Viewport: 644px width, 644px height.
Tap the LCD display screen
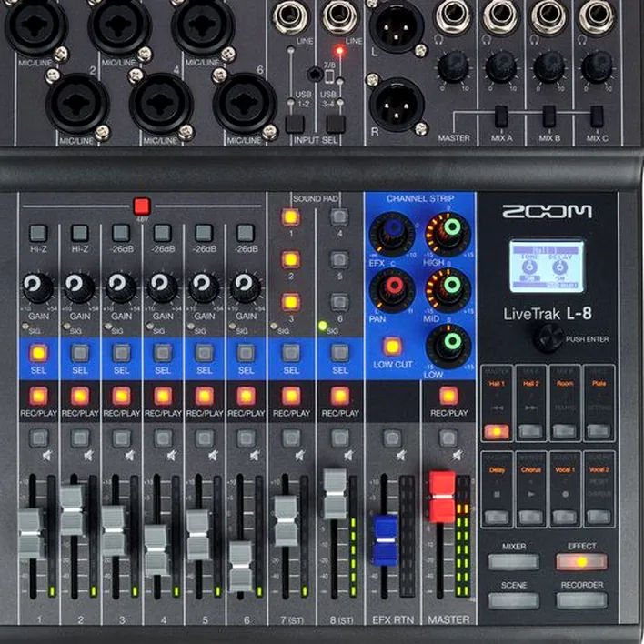tap(547, 267)
